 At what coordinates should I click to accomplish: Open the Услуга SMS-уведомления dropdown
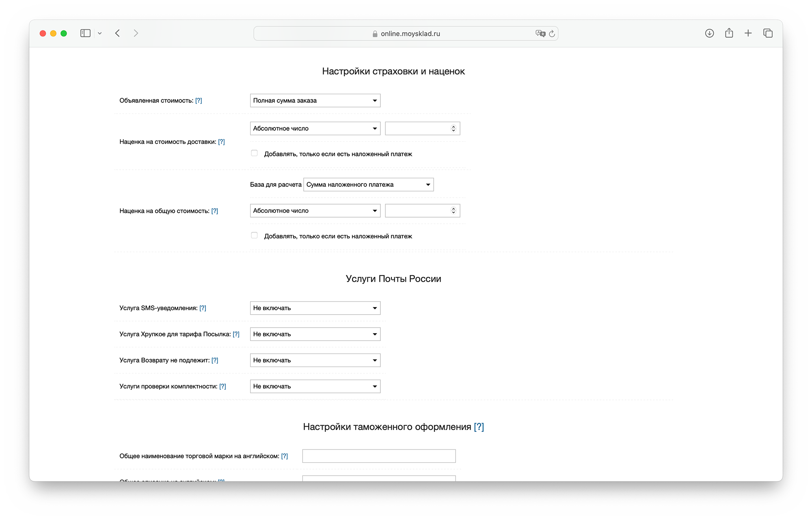pyautogui.click(x=315, y=308)
